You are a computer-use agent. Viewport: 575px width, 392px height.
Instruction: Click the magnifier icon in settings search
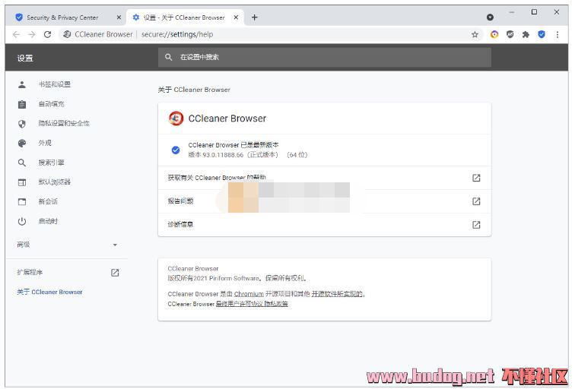(168, 57)
